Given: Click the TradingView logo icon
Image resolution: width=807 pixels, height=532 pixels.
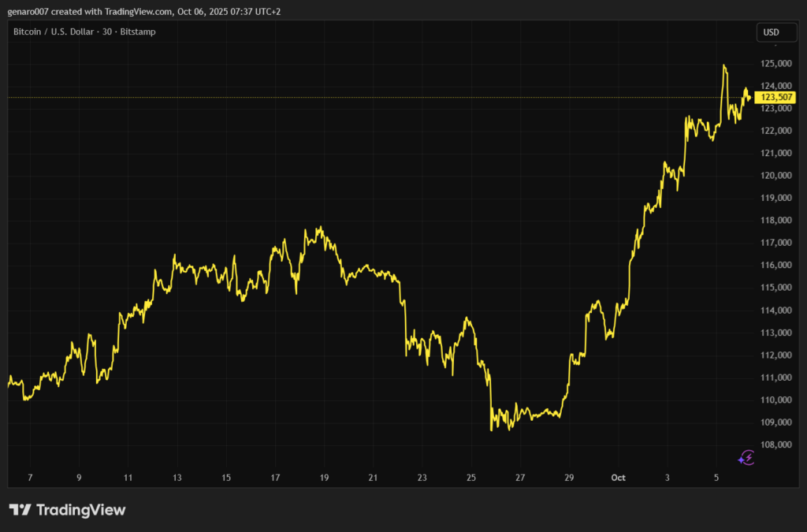Looking at the screenshot, I should pos(20,510).
